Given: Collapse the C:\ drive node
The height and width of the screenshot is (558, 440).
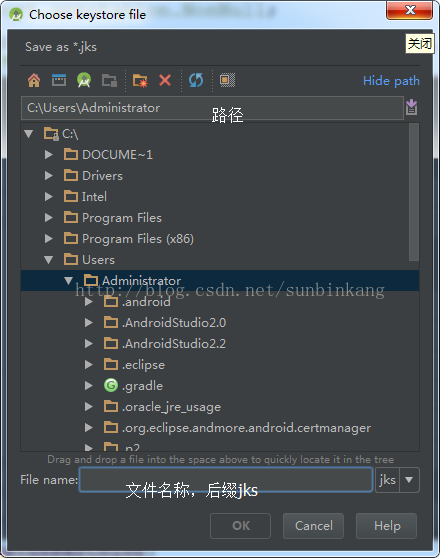Looking at the screenshot, I should pos(28,134).
